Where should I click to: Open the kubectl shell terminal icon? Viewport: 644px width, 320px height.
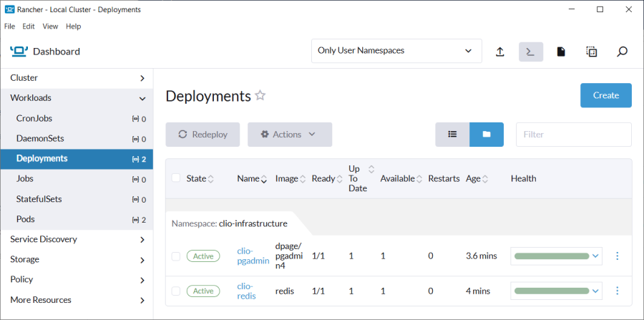530,52
